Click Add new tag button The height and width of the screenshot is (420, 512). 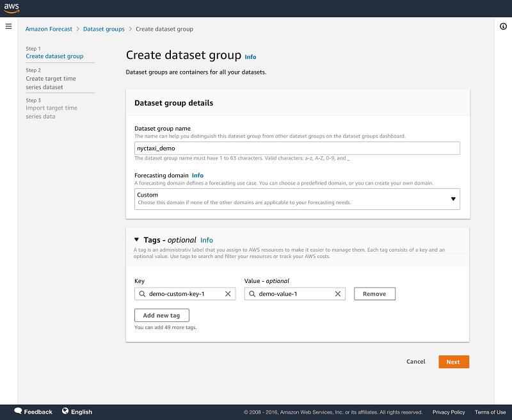tap(162, 315)
